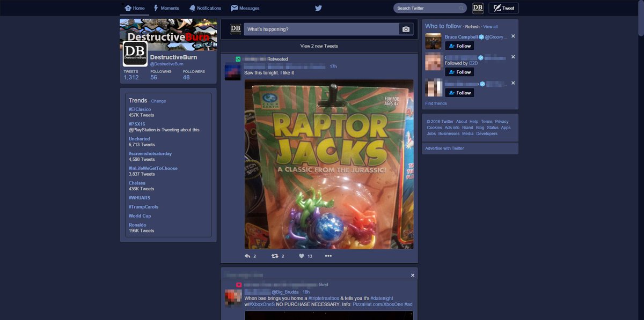The width and height of the screenshot is (644, 320).
Task: Open the #tripletreatbox hashtag
Action: [324, 298]
